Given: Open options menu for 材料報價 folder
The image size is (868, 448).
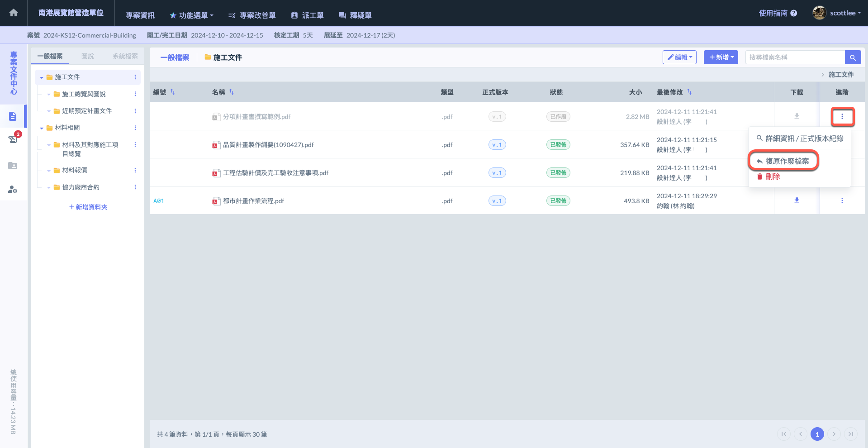Looking at the screenshot, I should click(135, 171).
